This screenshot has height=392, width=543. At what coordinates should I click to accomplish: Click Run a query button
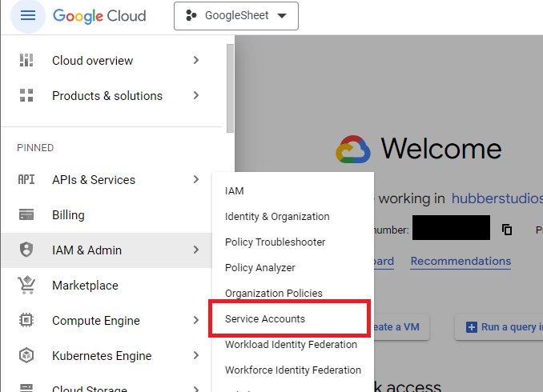pos(499,327)
